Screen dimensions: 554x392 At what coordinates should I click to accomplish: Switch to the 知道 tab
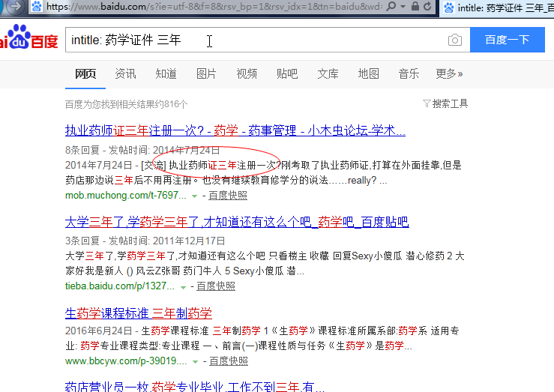coord(166,73)
